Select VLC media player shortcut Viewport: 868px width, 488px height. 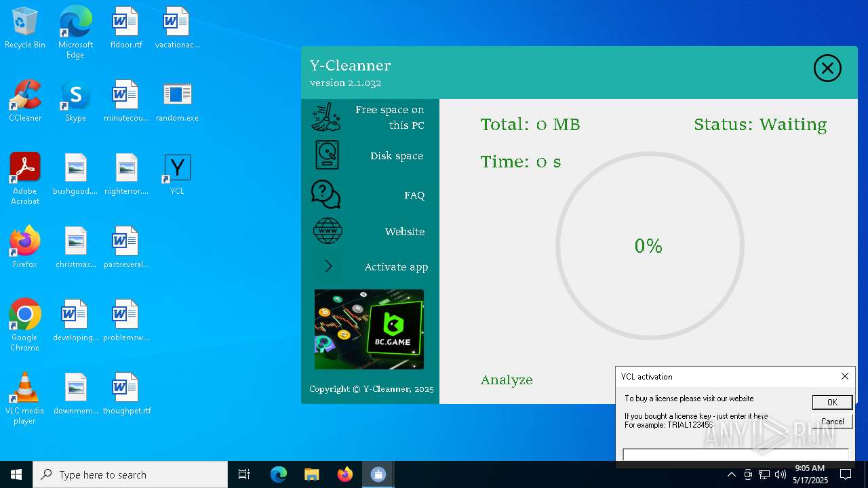click(x=25, y=399)
